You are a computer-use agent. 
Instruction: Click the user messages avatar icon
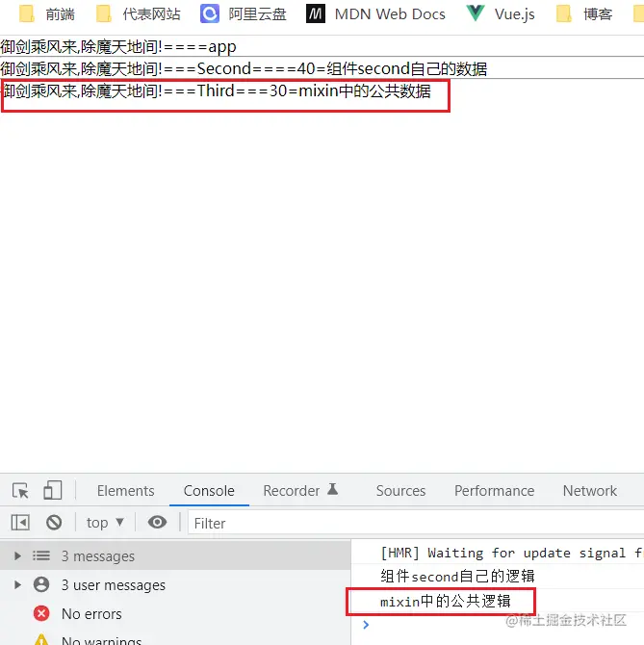[41, 584]
